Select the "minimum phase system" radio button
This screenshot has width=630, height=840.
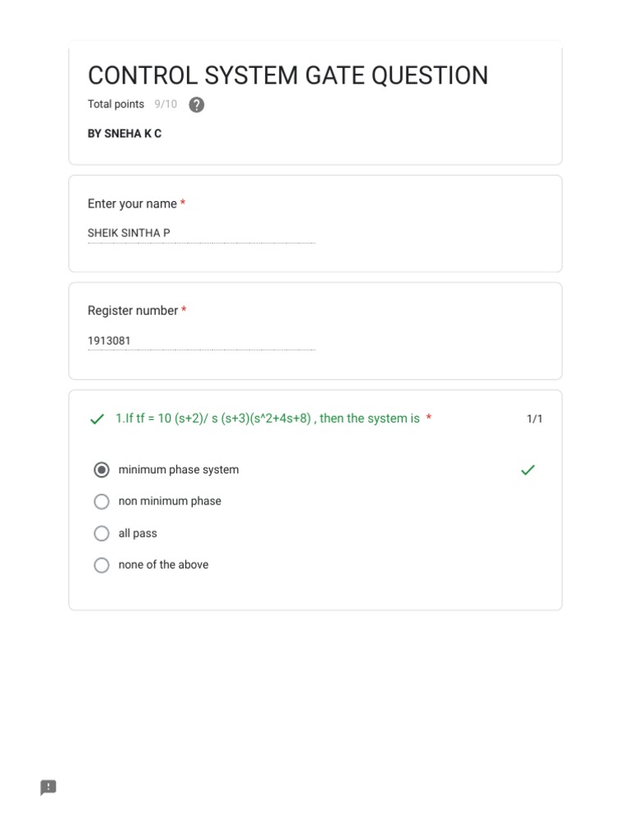pos(102,470)
